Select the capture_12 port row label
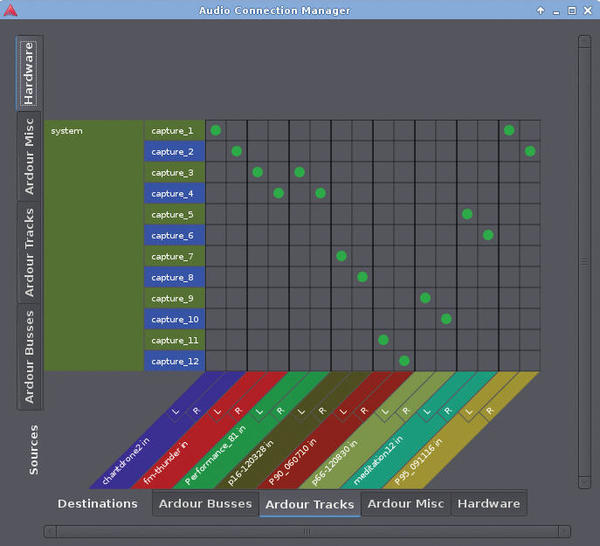The image size is (600, 546). pyautogui.click(x=174, y=361)
